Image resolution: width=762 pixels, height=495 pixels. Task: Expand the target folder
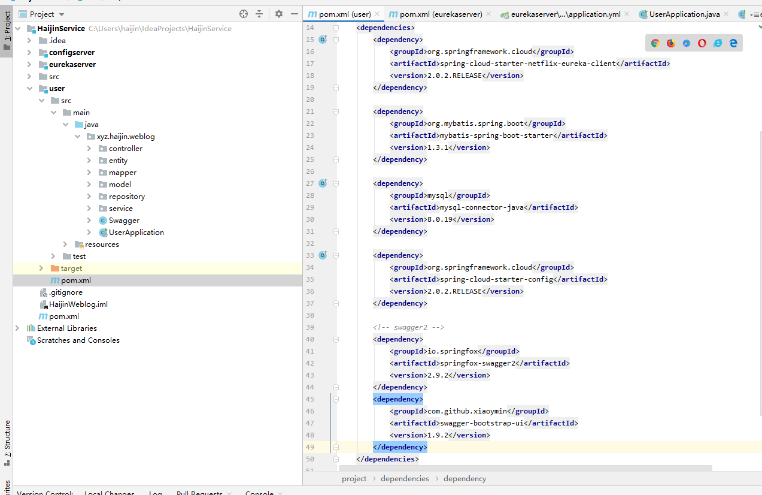[41, 268]
